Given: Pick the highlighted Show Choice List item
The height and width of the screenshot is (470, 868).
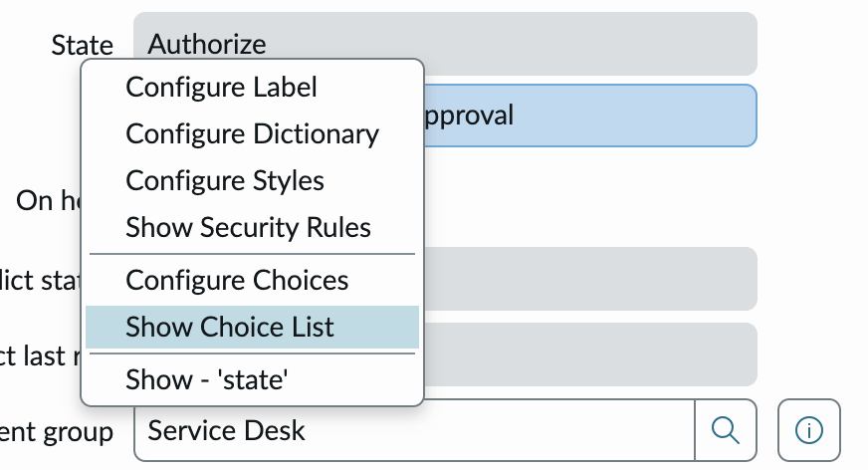Looking at the screenshot, I should (230, 327).
